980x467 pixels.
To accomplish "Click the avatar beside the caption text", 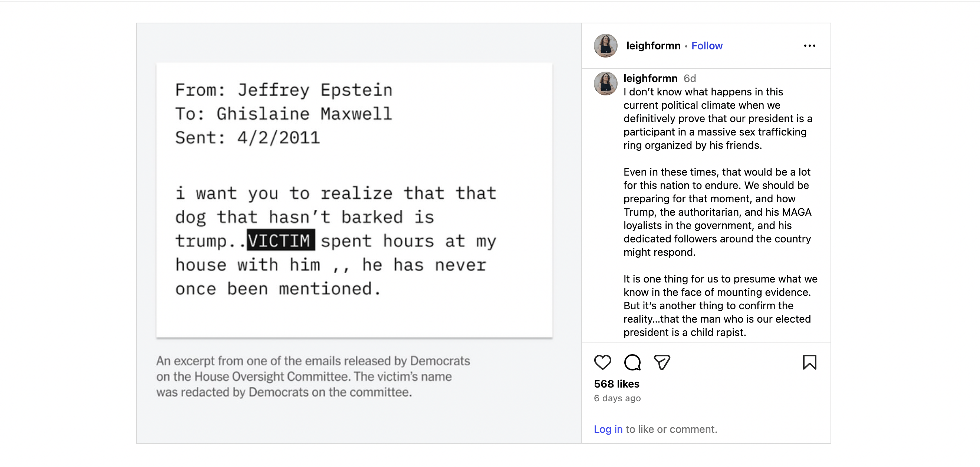I will pos(605,84).
